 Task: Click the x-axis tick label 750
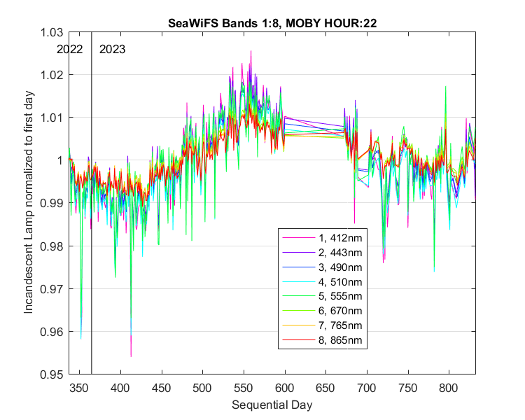pyautogui.click(x=408, y=388)
